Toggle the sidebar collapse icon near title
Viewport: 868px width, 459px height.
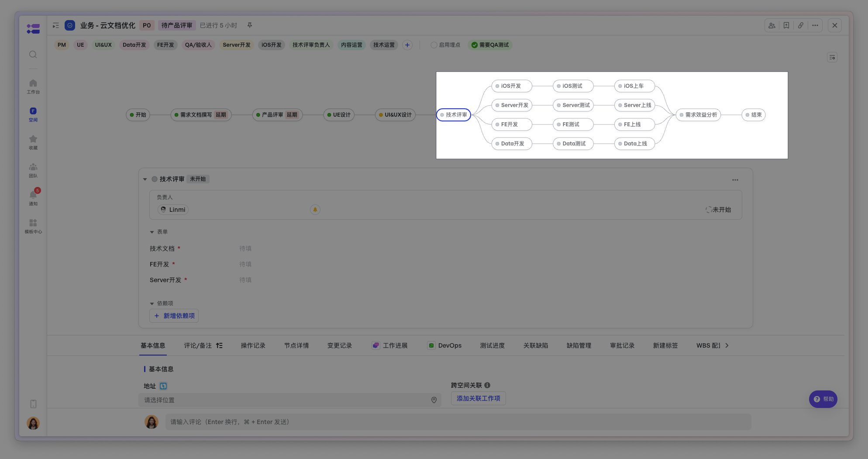click(x=56, y=25)
